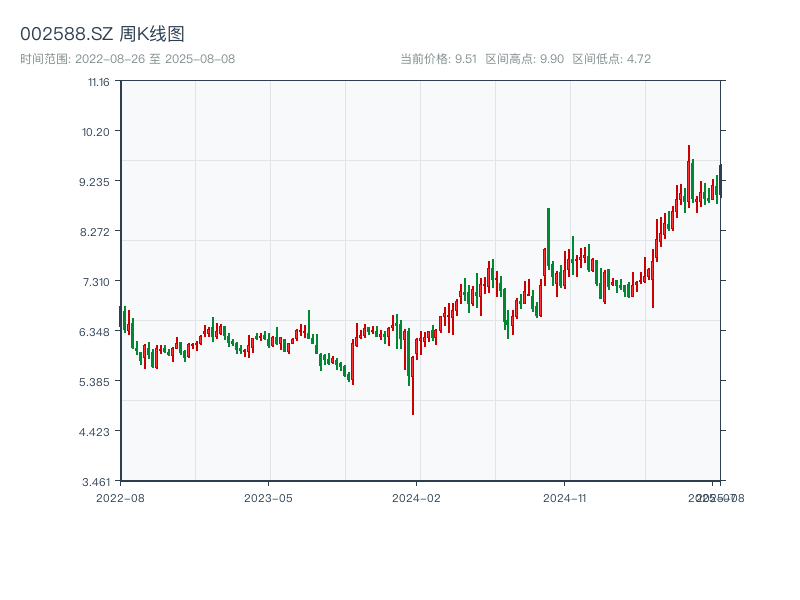Select the 2024-11 x-axis date label

(566, 497)
